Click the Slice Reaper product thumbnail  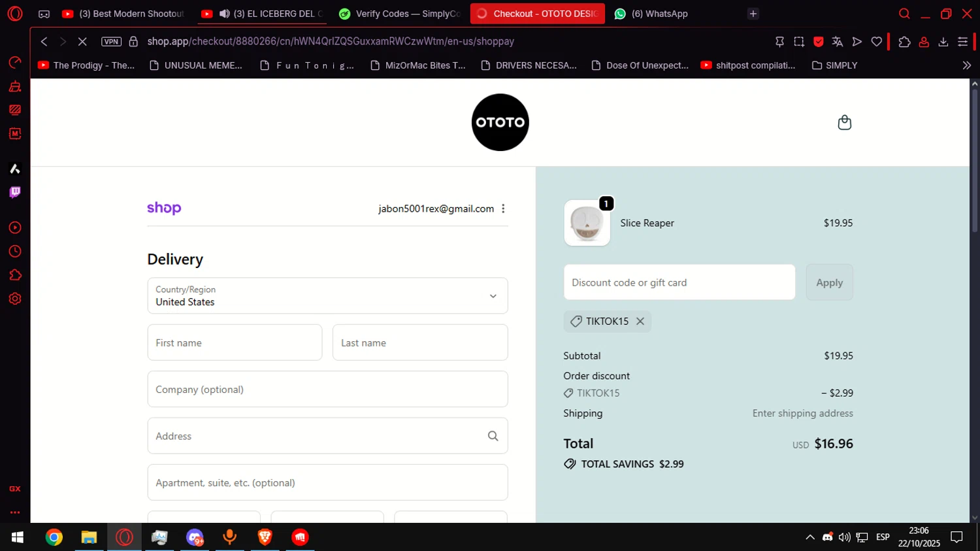pos(587,223)
